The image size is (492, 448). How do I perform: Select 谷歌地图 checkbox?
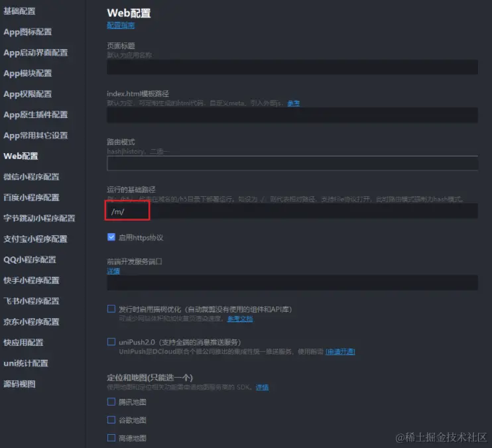[x=111, y=420]
